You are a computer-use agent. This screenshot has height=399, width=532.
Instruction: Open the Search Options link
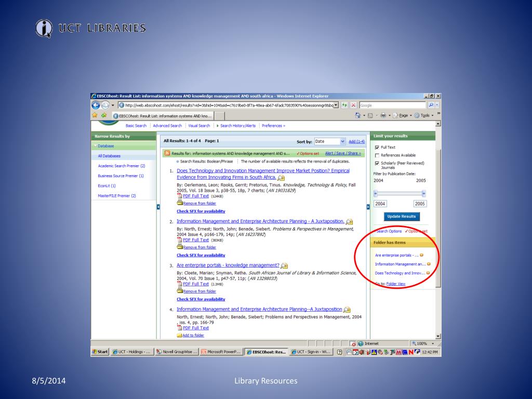point(389,231)
